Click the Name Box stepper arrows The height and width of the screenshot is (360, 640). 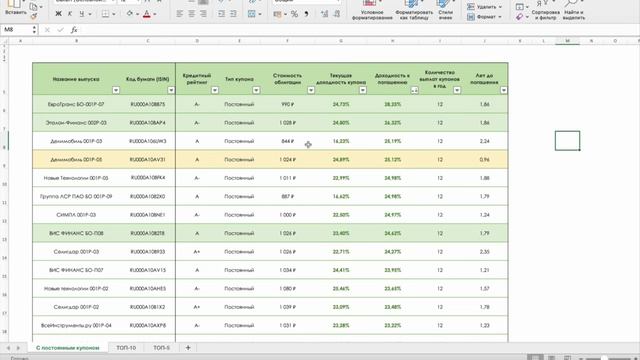[x=34, y=30]
